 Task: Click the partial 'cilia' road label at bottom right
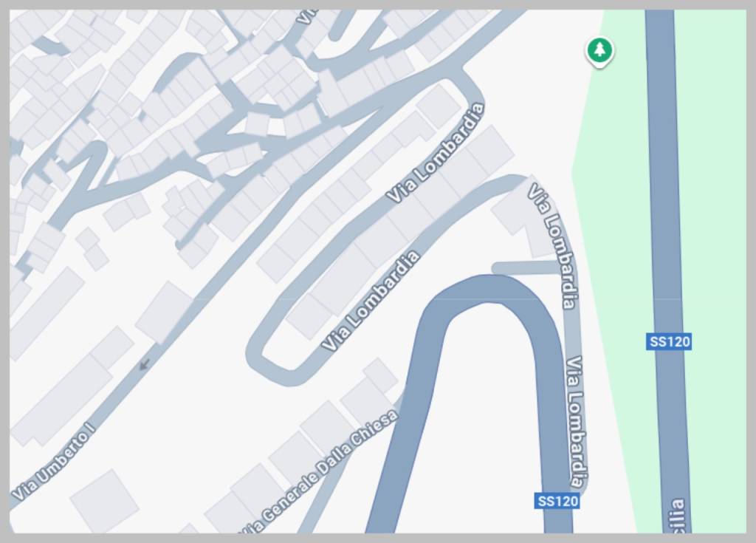coord(678,516)
